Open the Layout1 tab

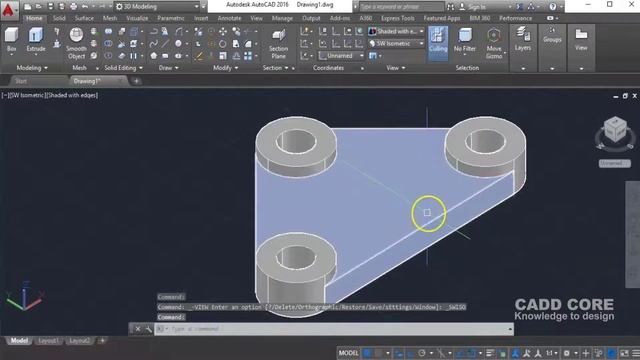pyautogui.click(x=49, y=340)
